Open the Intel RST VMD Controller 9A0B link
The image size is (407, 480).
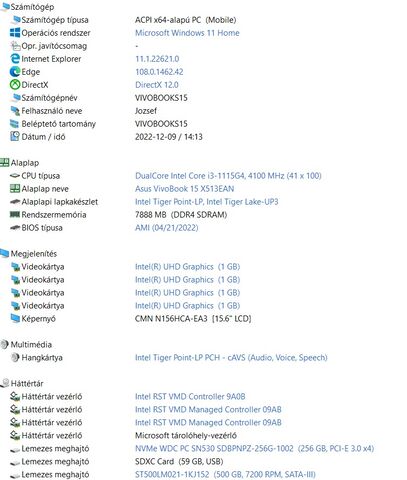pos(190,396)
